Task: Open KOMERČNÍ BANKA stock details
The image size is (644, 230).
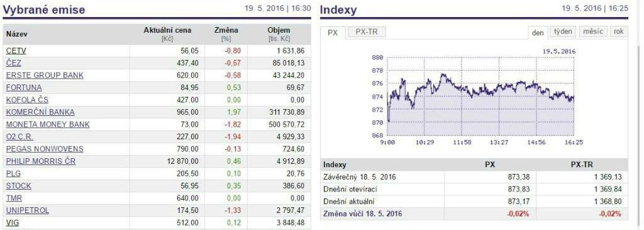Action: (x=40, y=112)
